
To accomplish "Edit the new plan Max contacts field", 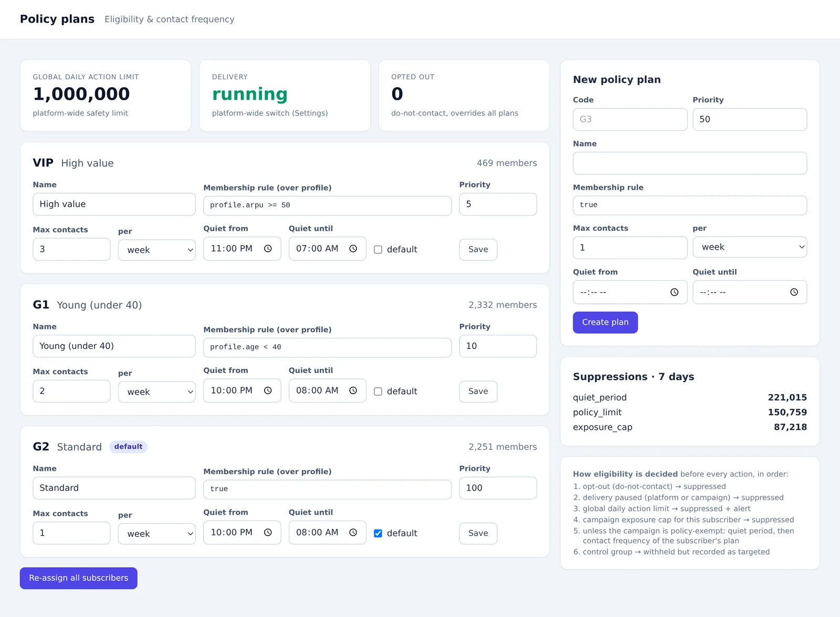I will 630,248.
